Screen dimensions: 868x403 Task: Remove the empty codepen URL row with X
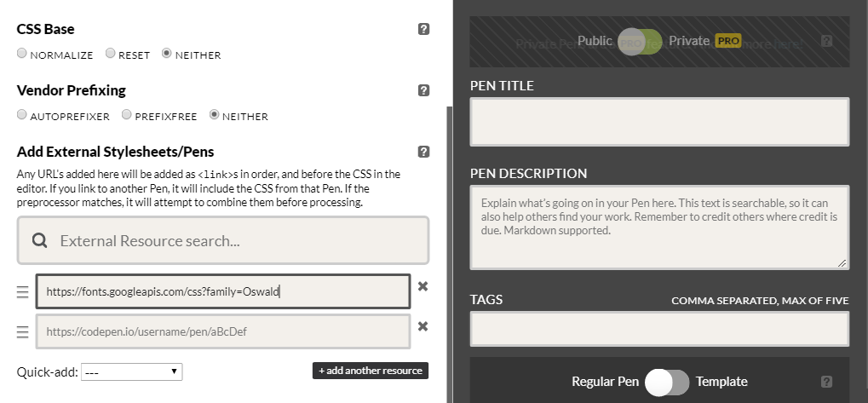coord(423,326)
